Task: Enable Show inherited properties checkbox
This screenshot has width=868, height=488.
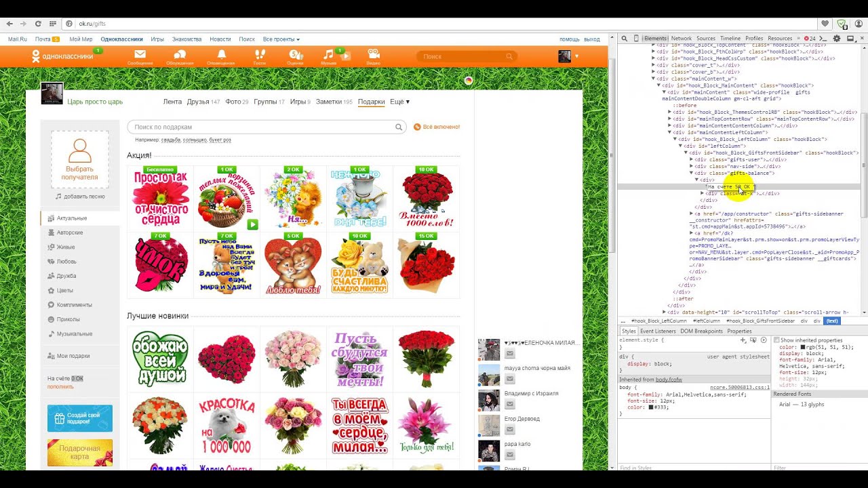Action: point(777,340)
